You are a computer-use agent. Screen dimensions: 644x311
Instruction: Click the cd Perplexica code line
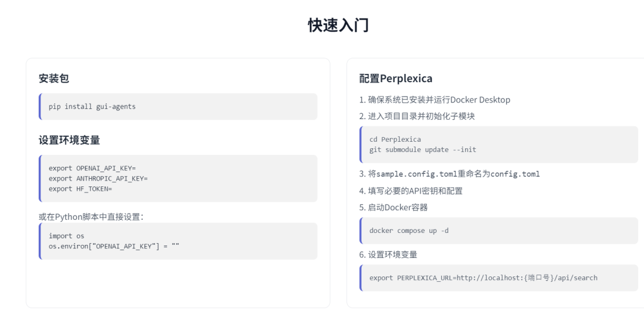click(x=395, y=139)
